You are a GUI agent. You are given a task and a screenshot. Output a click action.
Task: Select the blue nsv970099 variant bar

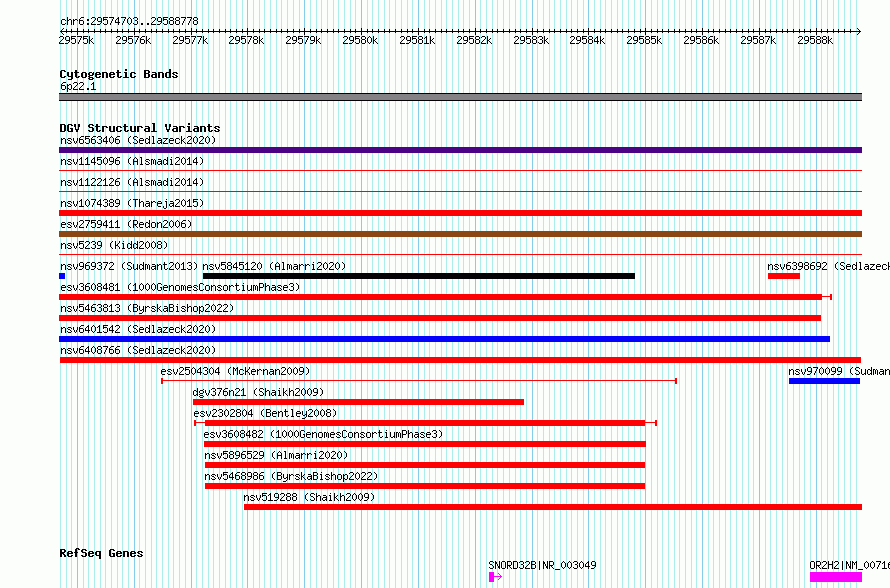click(x=824, y=381)
